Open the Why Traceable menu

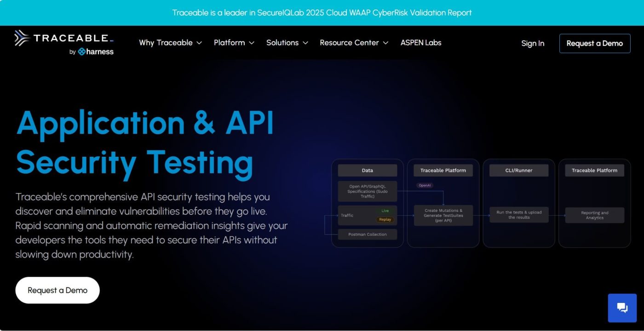(x=171, y=43)
